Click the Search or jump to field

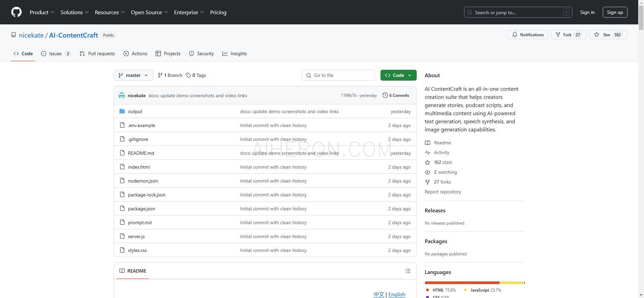518,12
